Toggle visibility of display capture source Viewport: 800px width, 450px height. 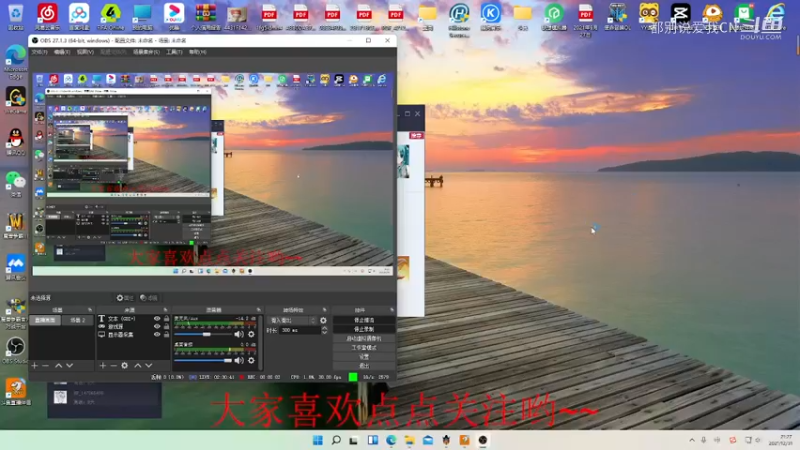pyautogui.click(x=157, y=335)
